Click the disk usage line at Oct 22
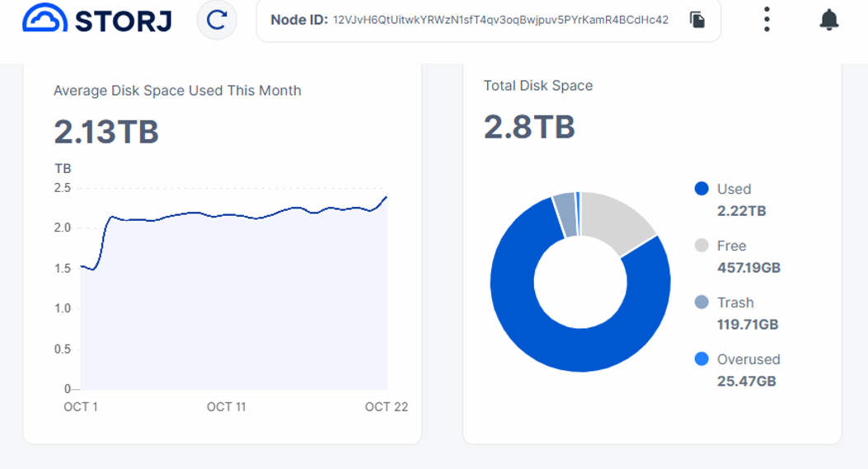Image resolution: width=868 pixels, height=469 pixels. click(x=387, y=196)
